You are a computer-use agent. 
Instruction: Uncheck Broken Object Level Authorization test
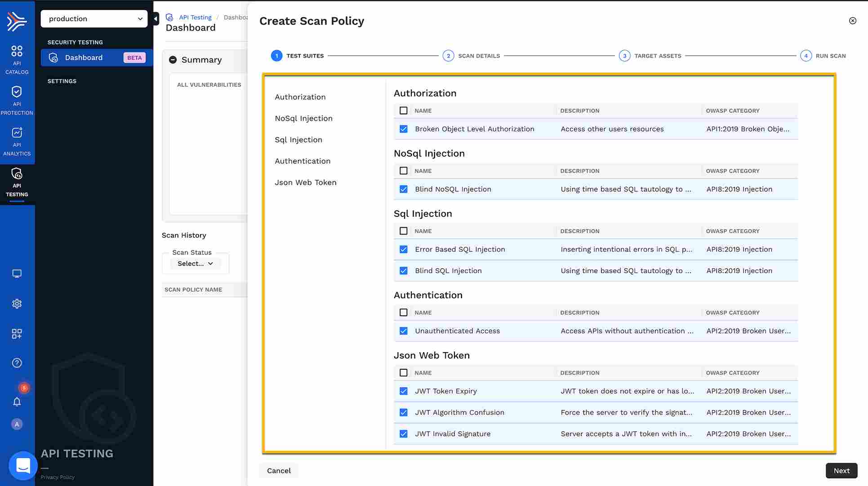point(404,129)
